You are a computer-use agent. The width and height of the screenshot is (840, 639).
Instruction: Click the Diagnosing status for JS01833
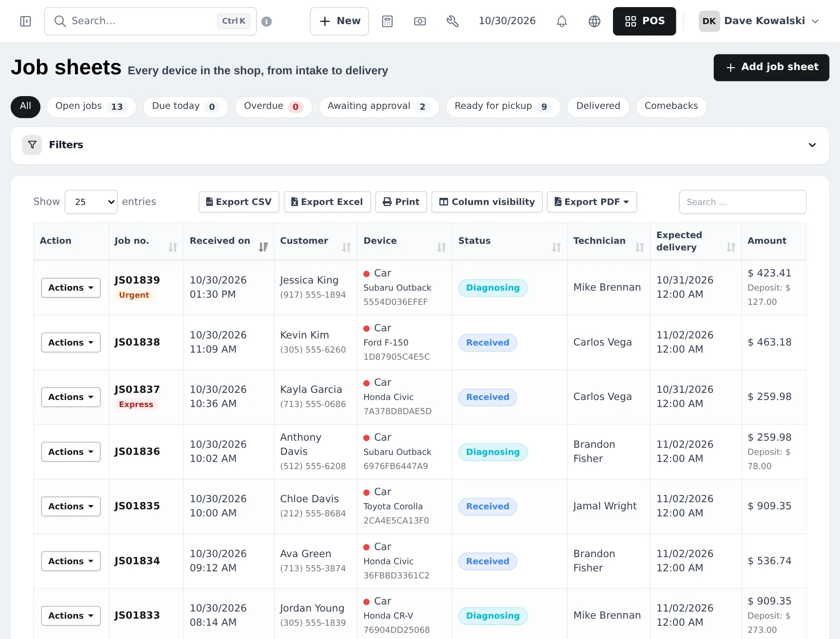[493, 616]
